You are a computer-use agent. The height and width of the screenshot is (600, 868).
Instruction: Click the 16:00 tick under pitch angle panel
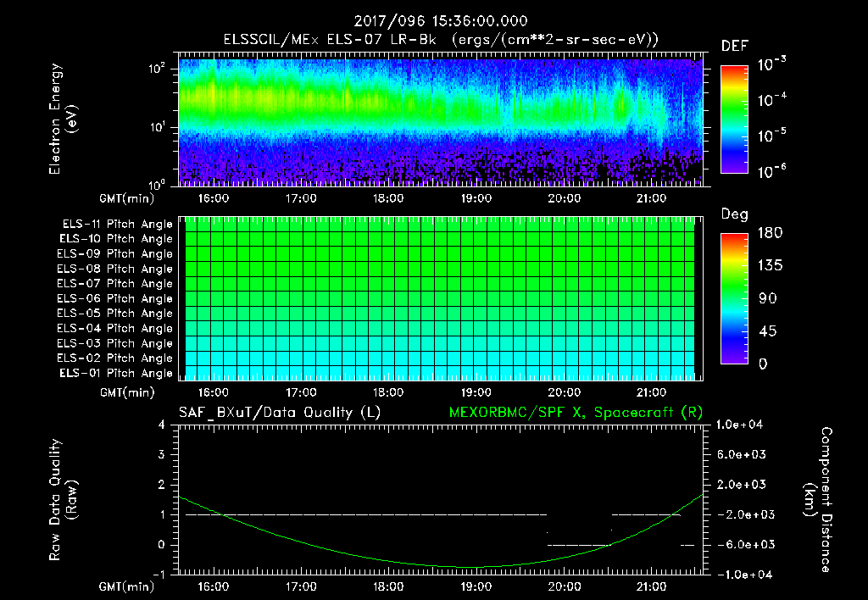coord(213,392)
